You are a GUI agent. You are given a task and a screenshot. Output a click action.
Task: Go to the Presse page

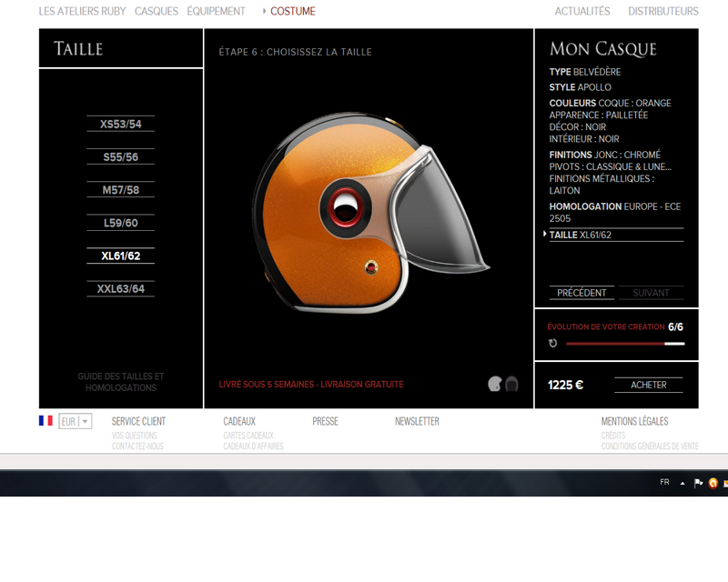coord(325,421)
